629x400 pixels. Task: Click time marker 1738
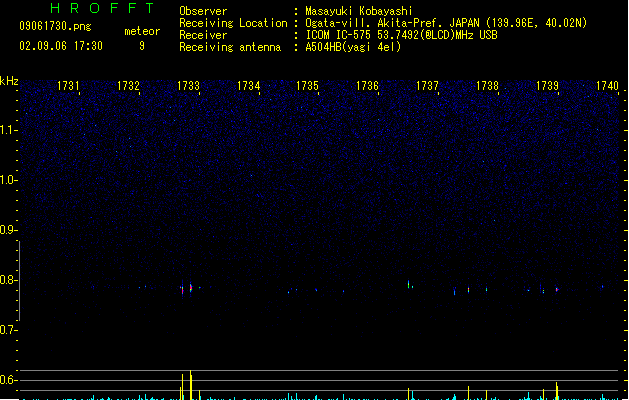(x=487, y=86)
